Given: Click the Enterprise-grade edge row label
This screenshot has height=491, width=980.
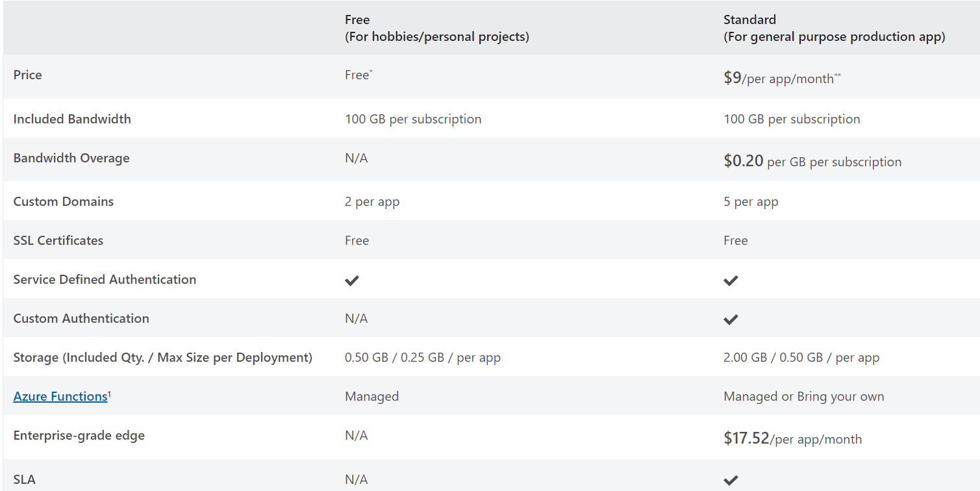Looking at the screenshot, I should (79, 436).
